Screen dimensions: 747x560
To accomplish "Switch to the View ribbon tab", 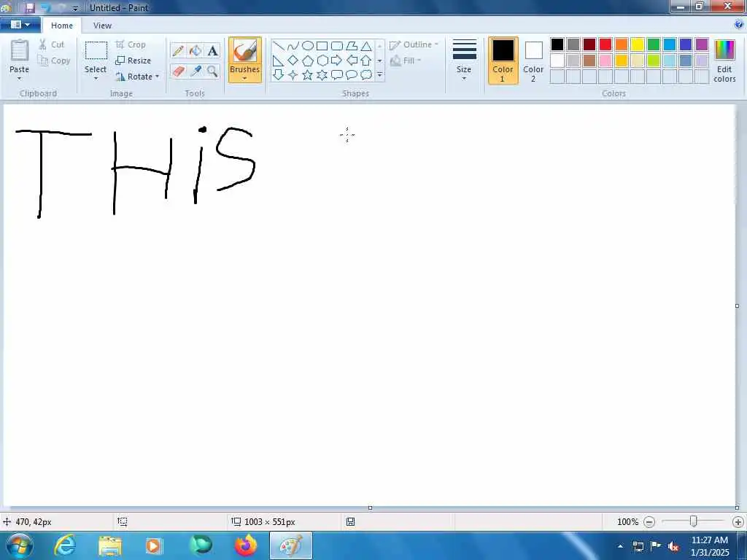I will [102, 26].
